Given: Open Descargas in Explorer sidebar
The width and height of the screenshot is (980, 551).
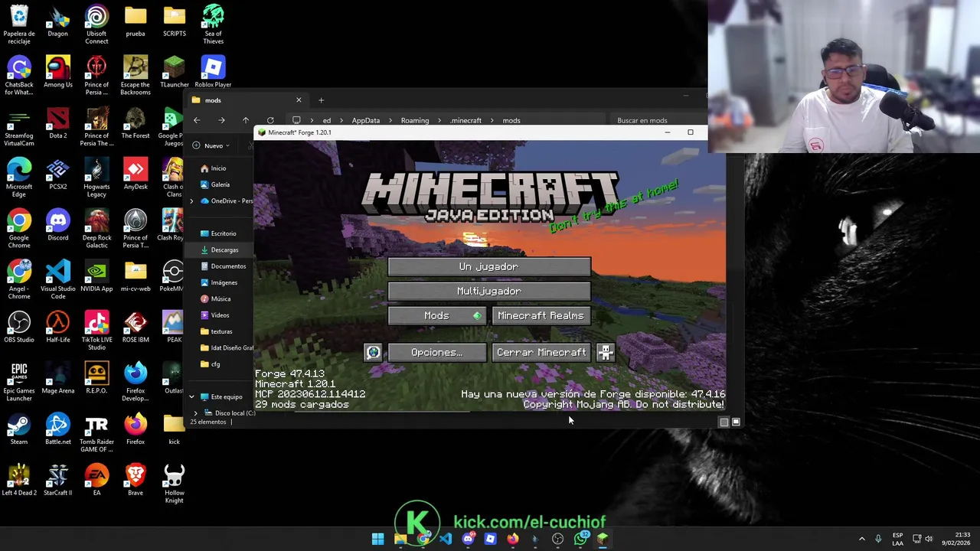Looking at the screenshot, I should coord(224,249).
